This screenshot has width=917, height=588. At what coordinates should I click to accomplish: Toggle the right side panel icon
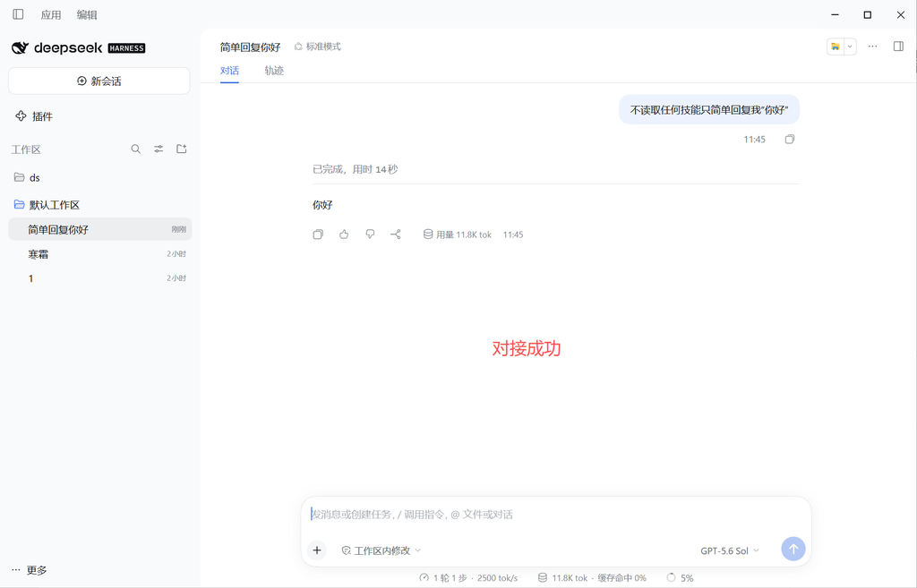click(898, 47)
